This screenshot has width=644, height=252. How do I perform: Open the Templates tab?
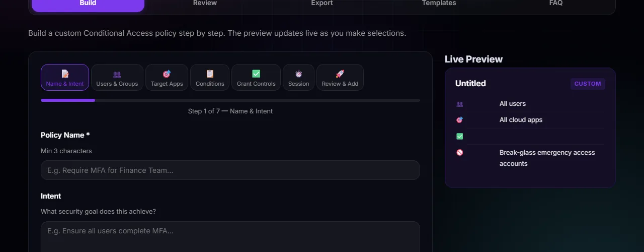[439, 4]
